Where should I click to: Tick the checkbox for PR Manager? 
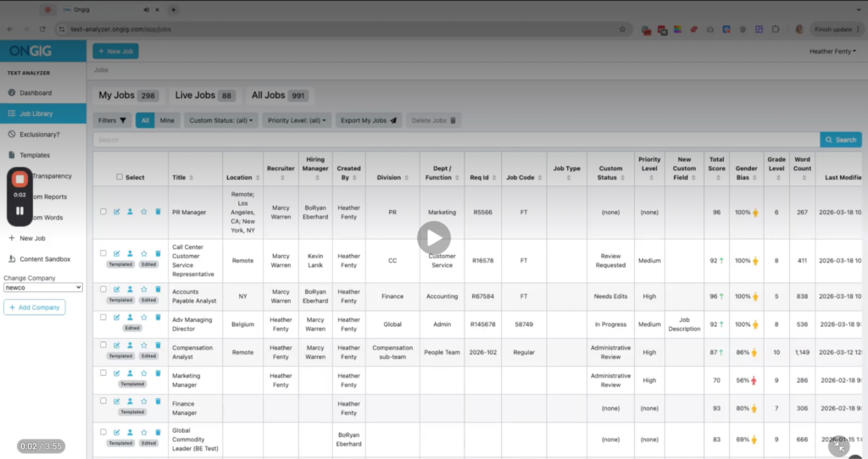pyautogui.click(x=103, y=211)
